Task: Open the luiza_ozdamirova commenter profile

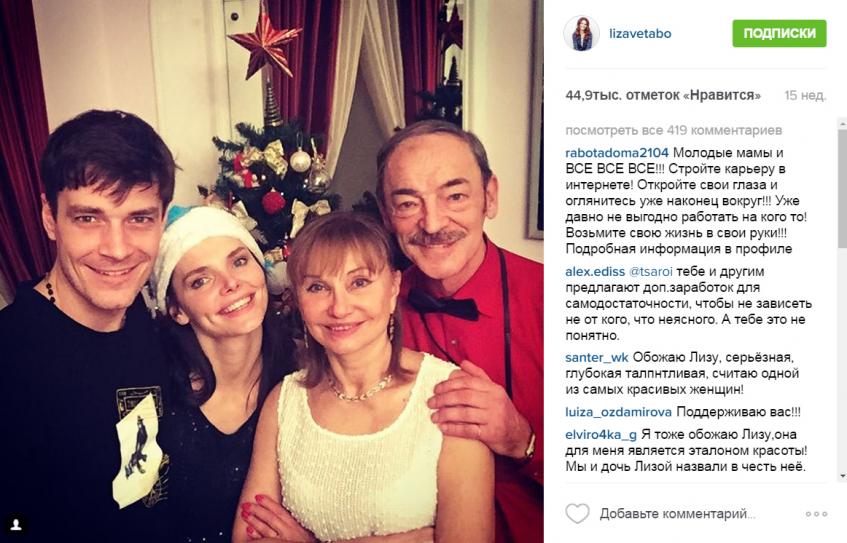Action: 619,412
